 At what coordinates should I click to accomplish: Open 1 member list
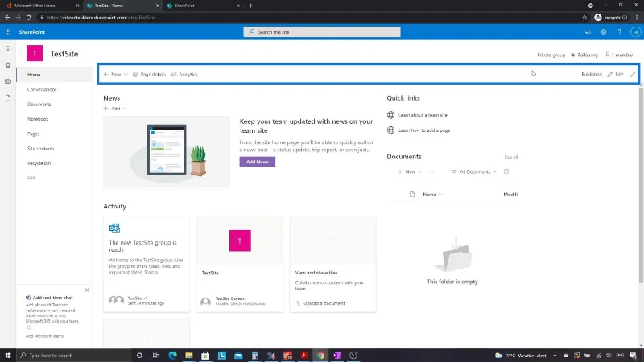tap(618, 55)
